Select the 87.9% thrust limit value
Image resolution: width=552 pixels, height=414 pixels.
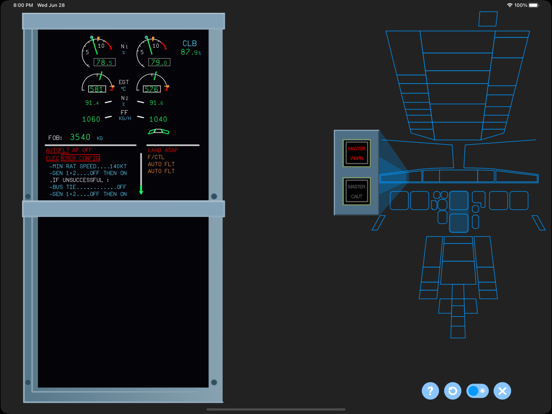[x=190, y=52]
